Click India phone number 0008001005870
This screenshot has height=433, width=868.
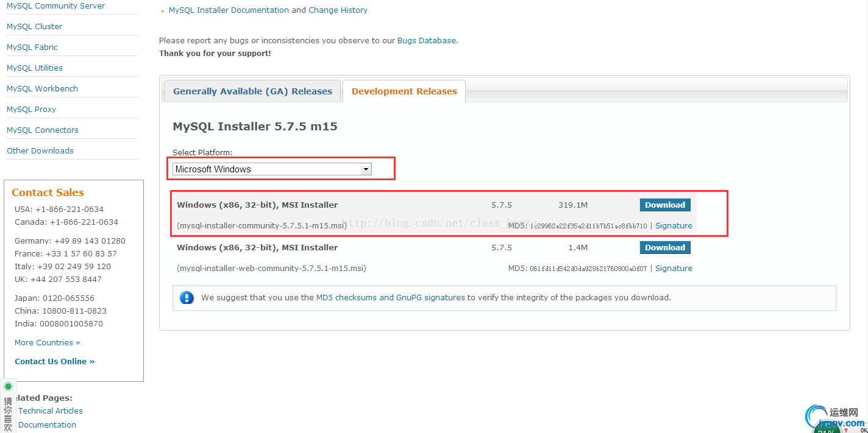tap(71, 324)
